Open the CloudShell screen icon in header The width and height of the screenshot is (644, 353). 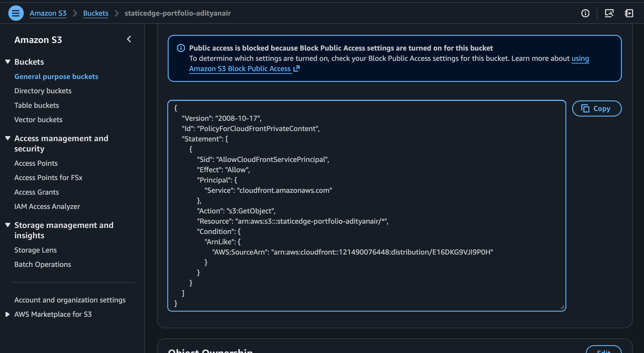click(x=609, y=13)
